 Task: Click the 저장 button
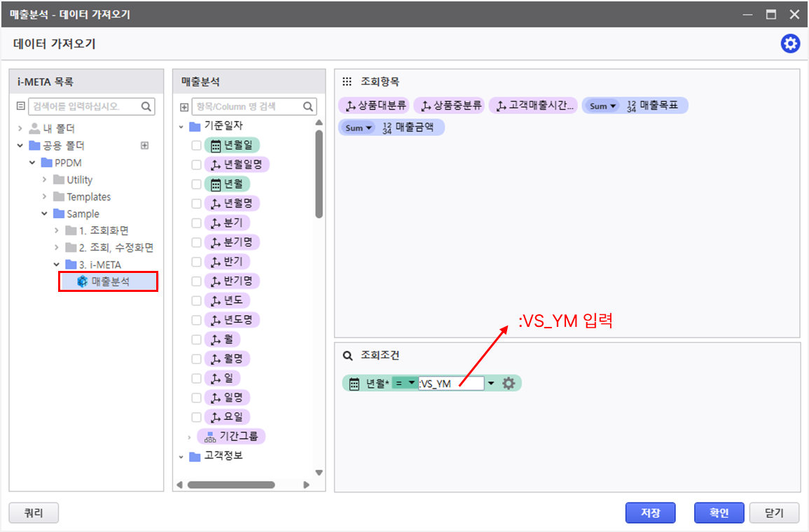[x=650, y=513]
